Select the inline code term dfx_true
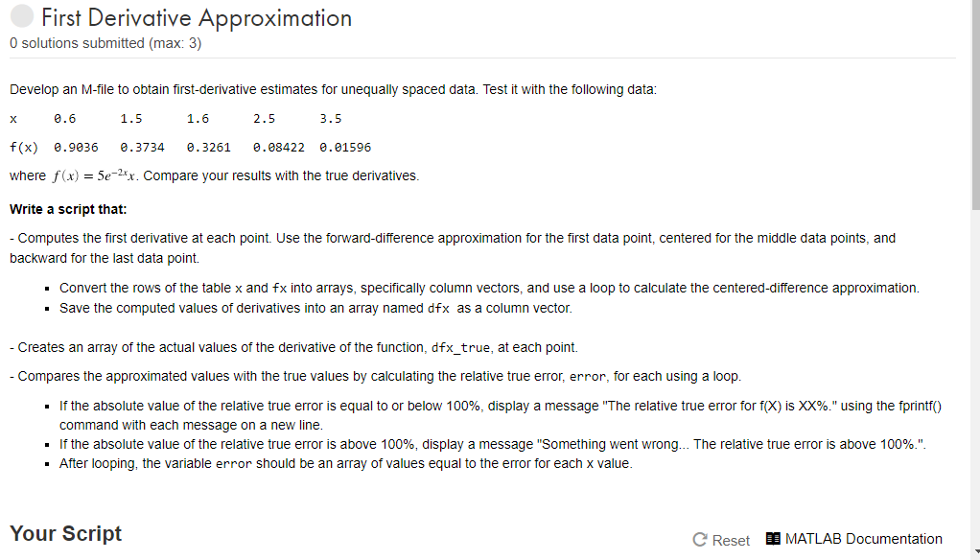The height and width of the screenshot is (560, 980). 460,347
